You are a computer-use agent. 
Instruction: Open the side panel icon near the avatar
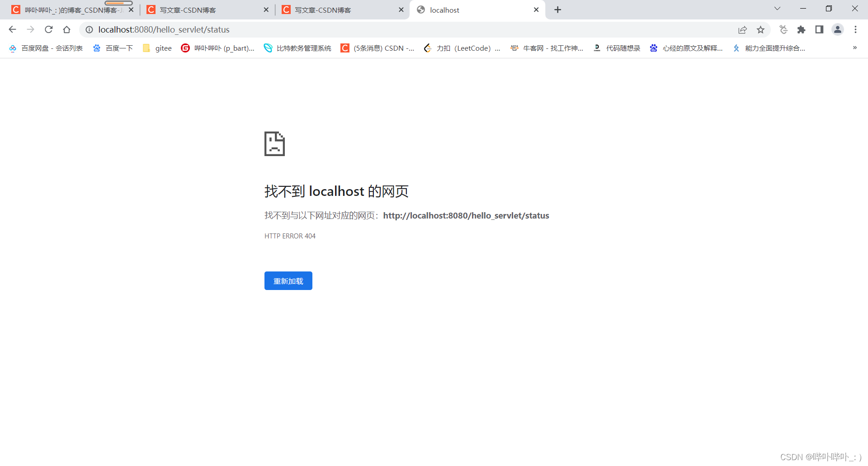(819, 29)
